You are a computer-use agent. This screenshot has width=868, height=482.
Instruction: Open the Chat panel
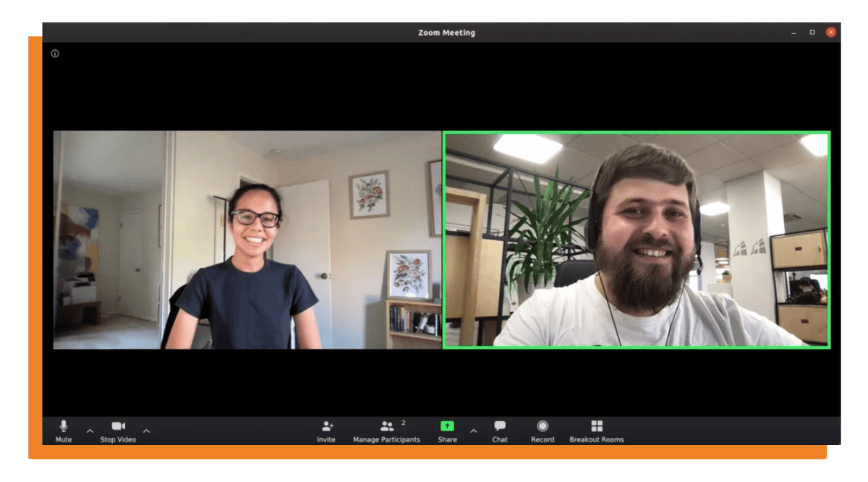(x=500, y=431)
